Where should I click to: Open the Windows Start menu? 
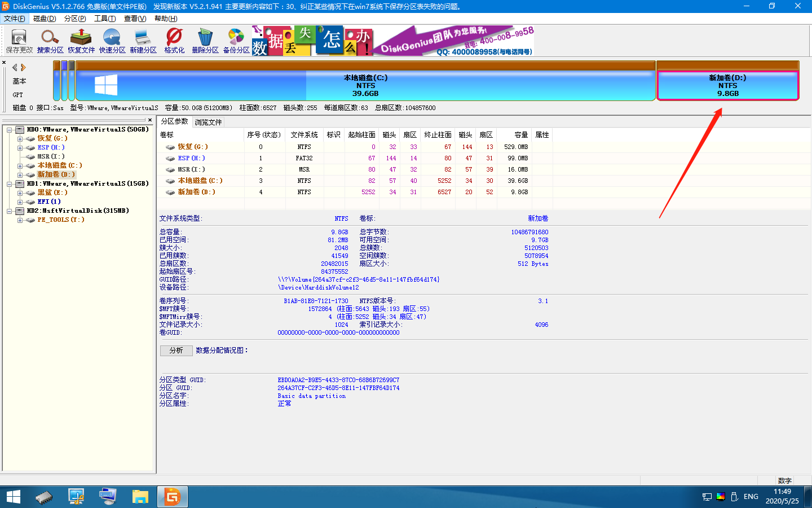pyautogui.click(x=14, y=497)
